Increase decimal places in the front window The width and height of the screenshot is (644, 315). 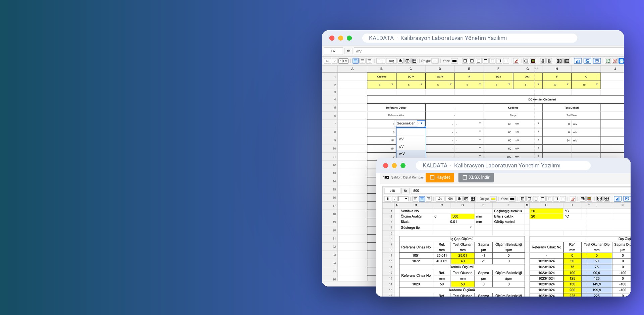tap(450, 199)
